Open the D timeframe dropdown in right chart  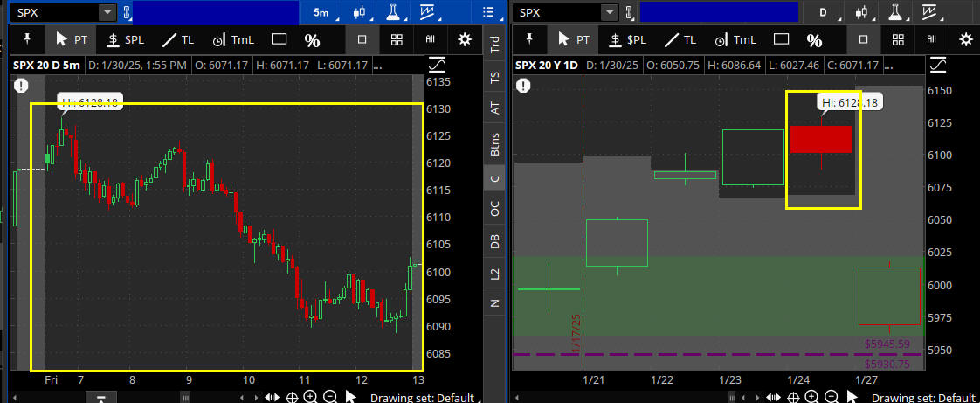point(824,12)
